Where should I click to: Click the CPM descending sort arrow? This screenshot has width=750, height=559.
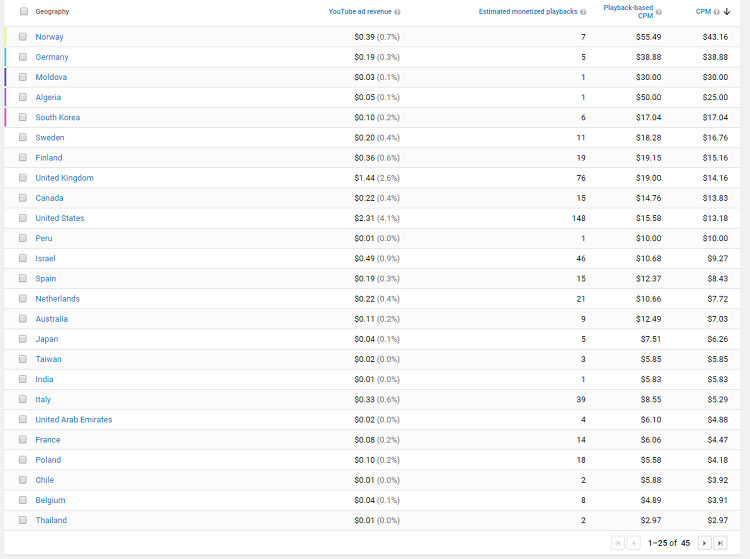coord(727,11)
